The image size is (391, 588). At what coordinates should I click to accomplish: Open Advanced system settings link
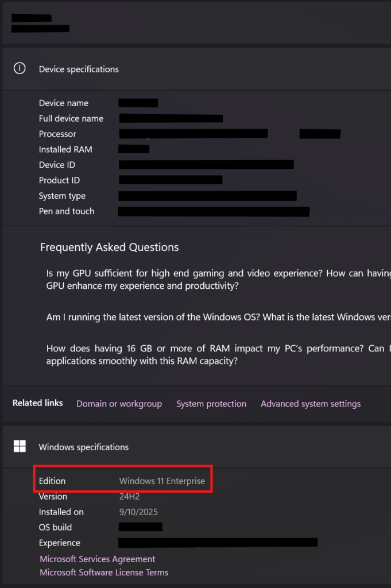pos(311,404)
